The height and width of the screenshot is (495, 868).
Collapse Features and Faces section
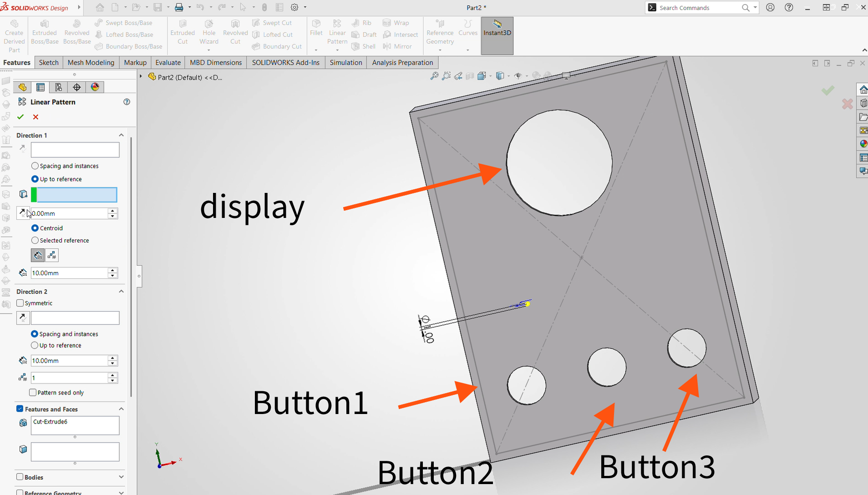(x=121, y=409)
